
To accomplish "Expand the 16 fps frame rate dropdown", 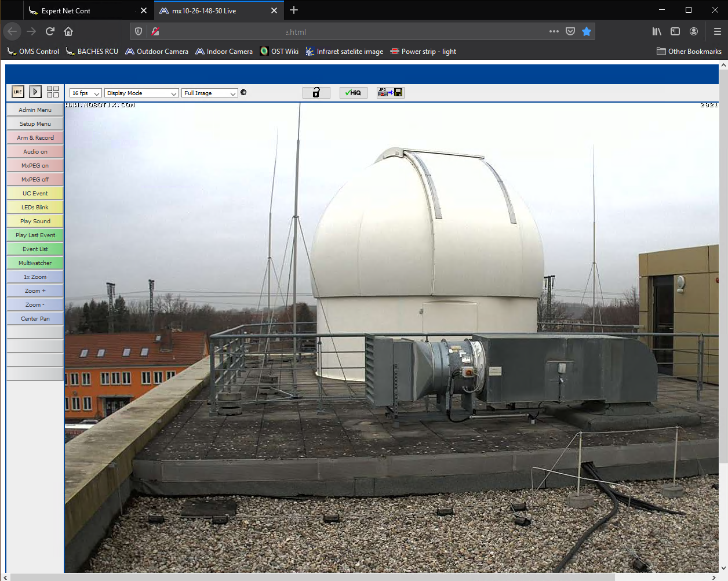I will (x=86, y=93).
